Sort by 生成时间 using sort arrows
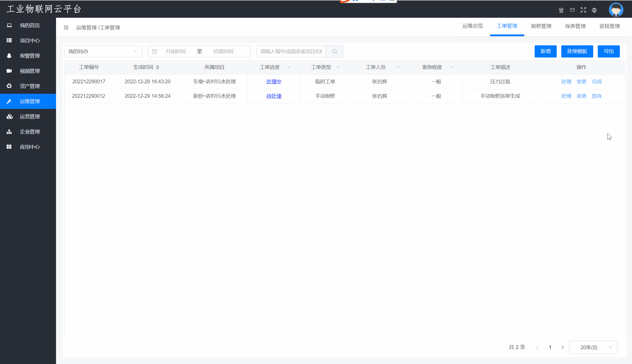Viewport: 632px width, 364px height. point(157,67)
